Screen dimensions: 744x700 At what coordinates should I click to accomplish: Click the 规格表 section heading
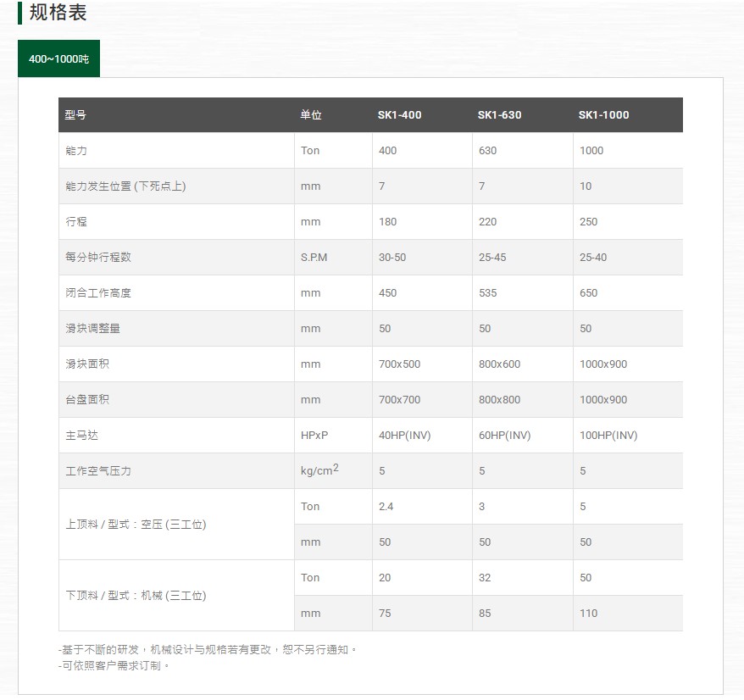(58, 13)
